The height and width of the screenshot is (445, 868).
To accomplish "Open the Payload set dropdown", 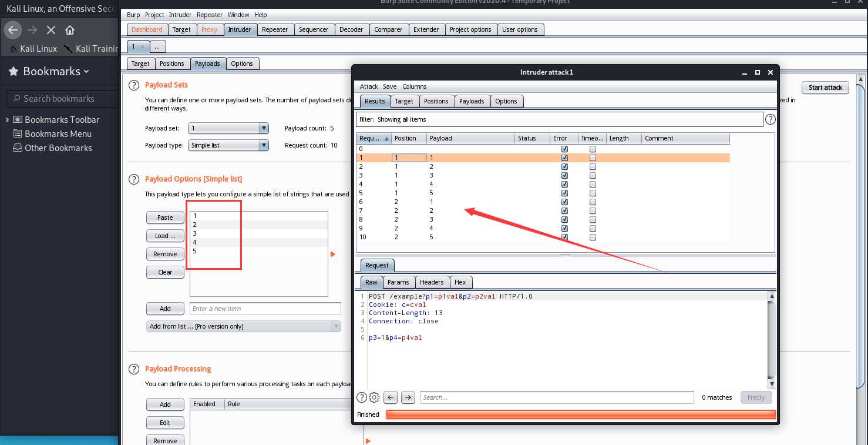I will 228,128.
